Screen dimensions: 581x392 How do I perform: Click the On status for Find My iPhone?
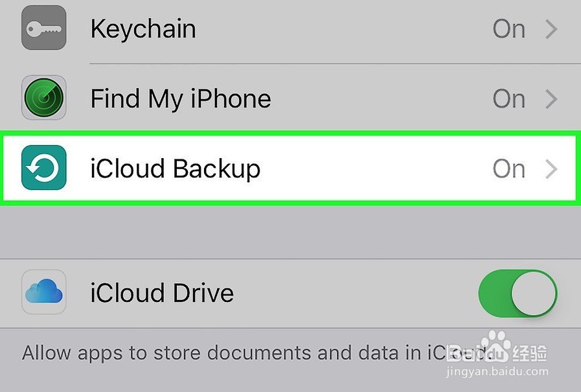point(508,99)
